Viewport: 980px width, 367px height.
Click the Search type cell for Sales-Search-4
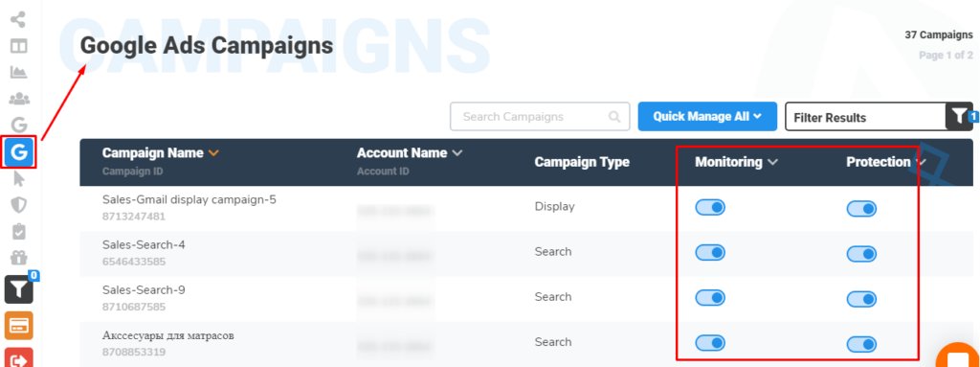[x=553, y=251]
